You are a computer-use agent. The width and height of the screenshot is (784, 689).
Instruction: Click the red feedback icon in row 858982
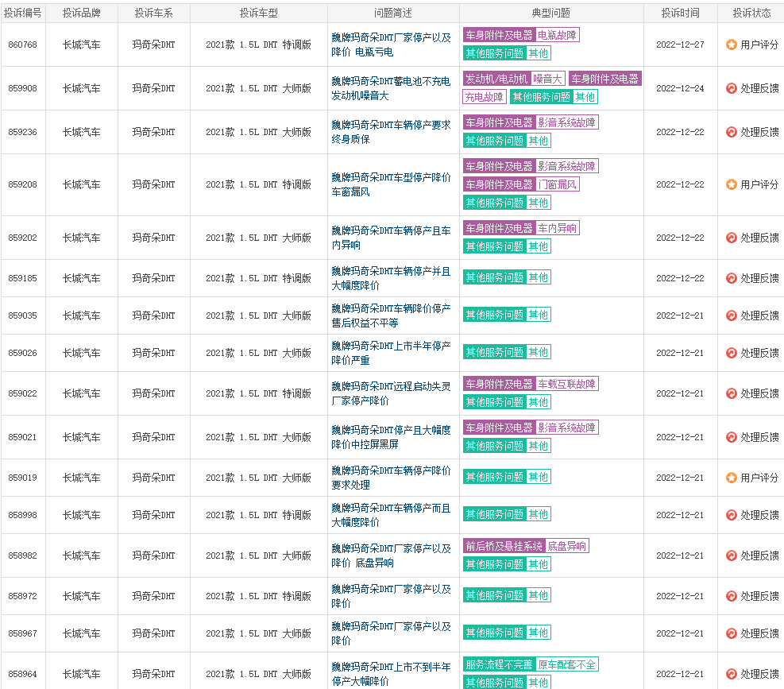tap(731, 555)
